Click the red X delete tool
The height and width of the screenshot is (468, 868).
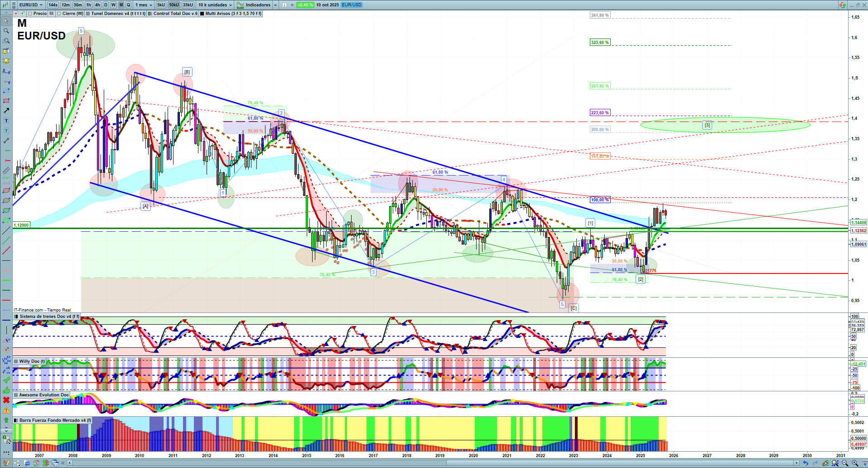click(x=6, y=400)
